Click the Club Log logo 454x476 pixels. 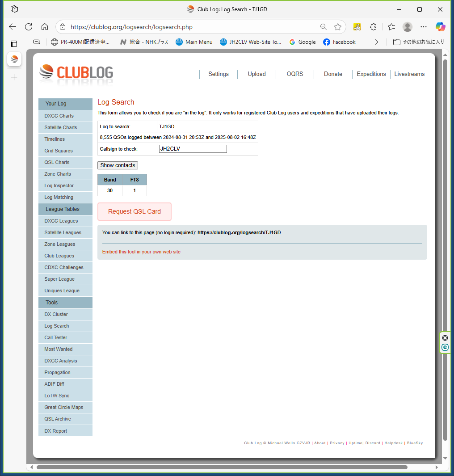click(x=76, y=73)
